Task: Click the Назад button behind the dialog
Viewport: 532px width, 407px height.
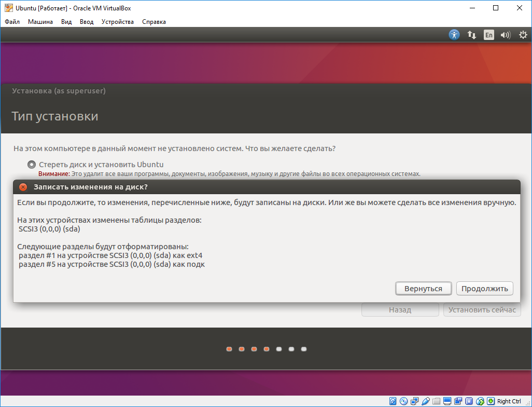Action: coord(400,310)
